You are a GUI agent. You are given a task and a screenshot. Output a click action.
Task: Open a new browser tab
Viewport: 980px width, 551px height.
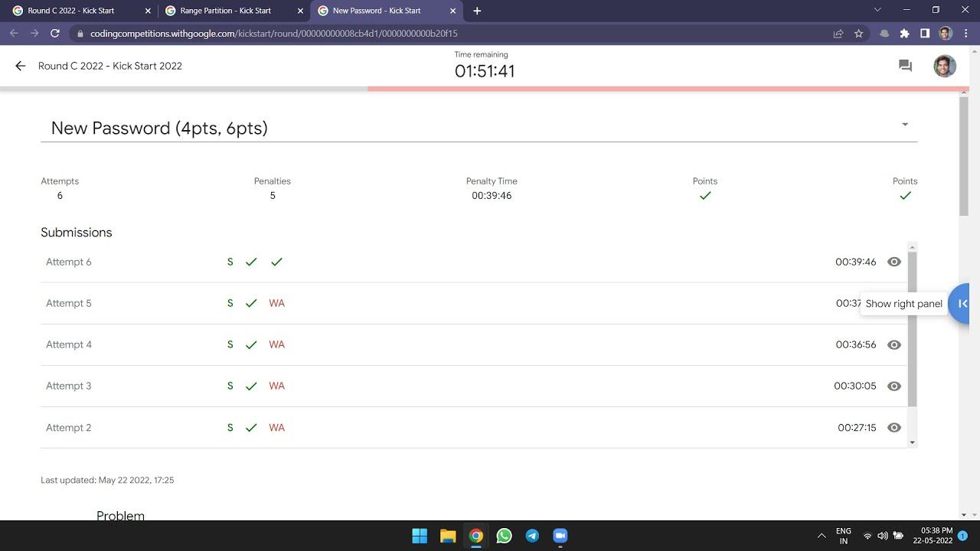pos(477,11)
